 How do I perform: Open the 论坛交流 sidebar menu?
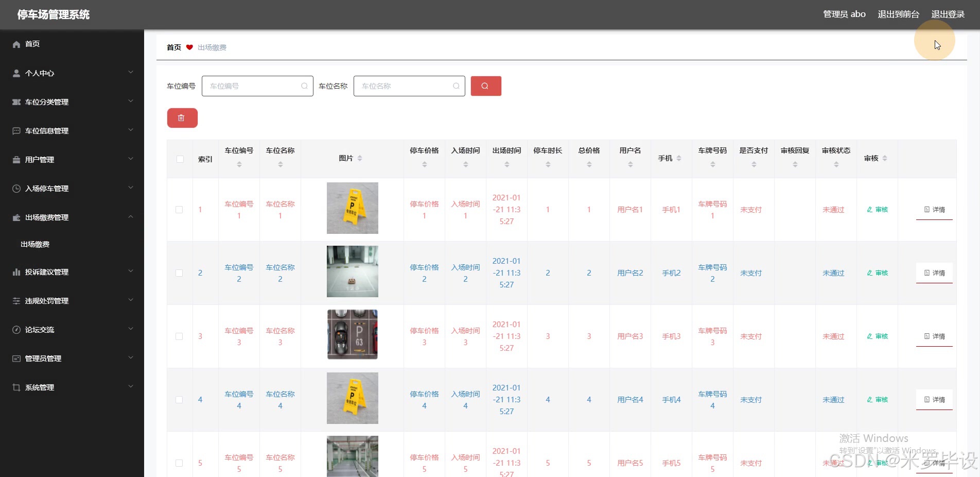coord(72,330)
